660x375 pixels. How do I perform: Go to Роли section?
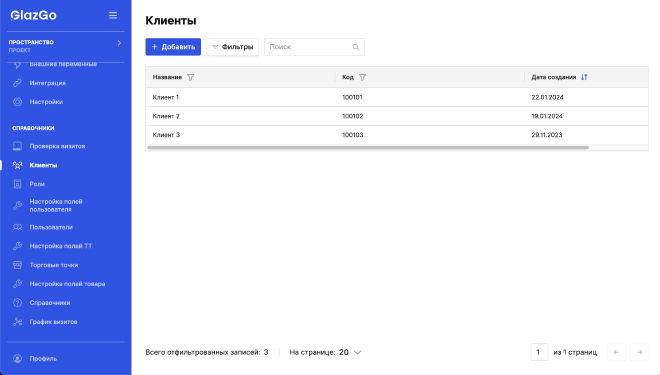(x=37, y=184)
